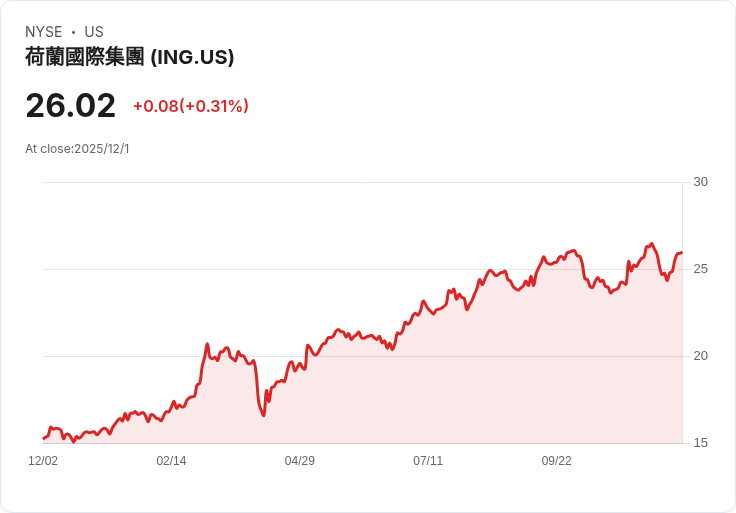
Task: Click the 20 y-axis price label
Action: tap(700, 356)
